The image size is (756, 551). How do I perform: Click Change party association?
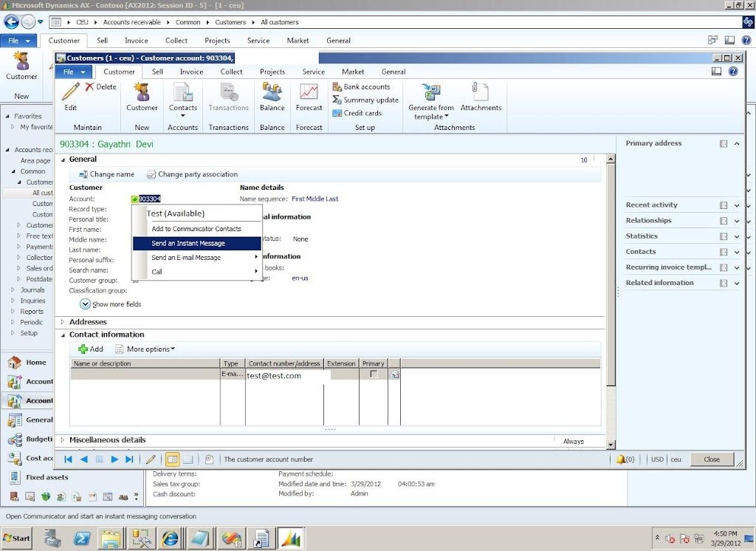pos(193,174)
